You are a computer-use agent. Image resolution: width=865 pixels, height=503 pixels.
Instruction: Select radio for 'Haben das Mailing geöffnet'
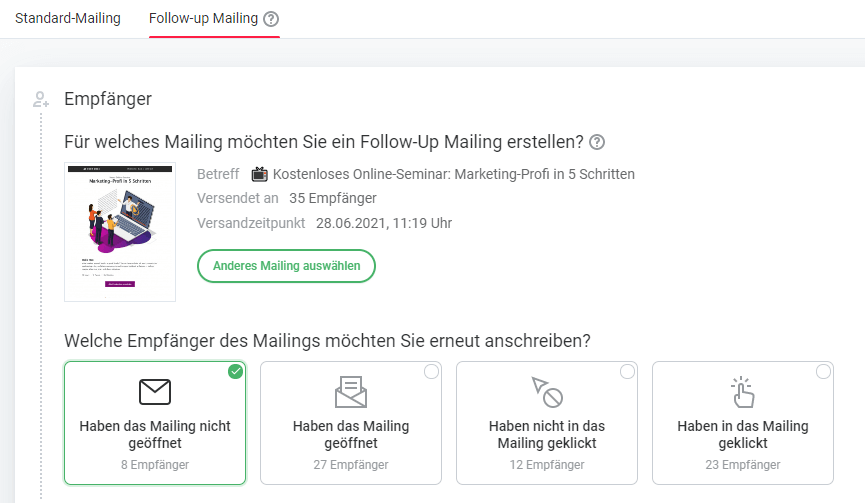(431, 372)
